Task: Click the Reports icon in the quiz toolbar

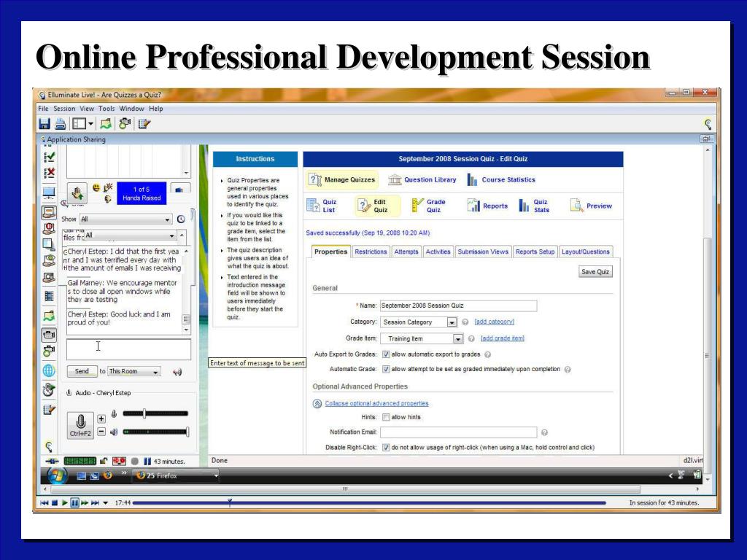Action: tap(474, 205)
